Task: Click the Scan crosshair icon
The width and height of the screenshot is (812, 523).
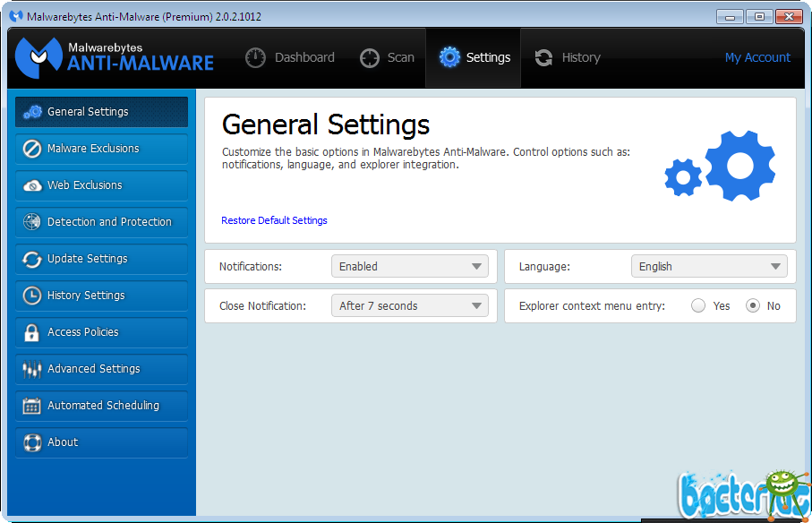Action: [x=370, y=58]
